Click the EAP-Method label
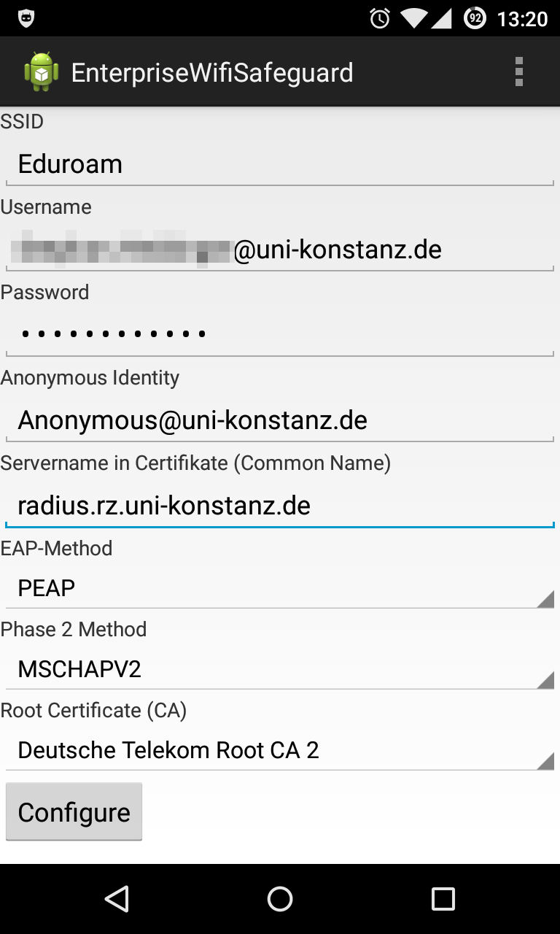Screen dimensions: 560x934 (56, 548)
